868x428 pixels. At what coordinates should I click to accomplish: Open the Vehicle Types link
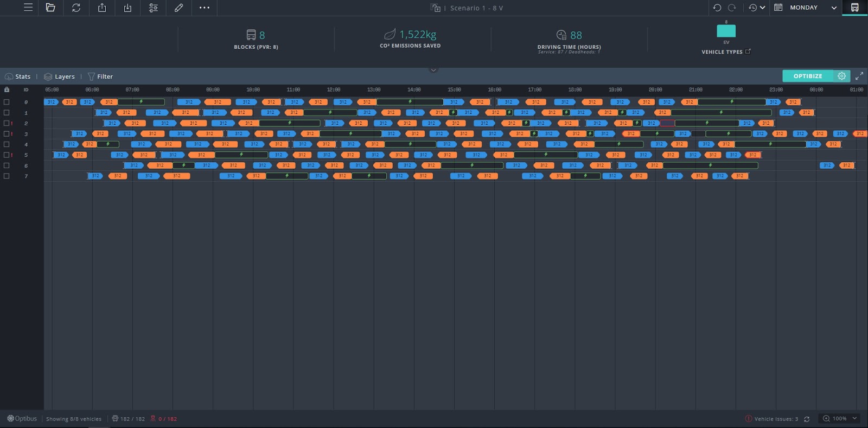pos(726,52)
